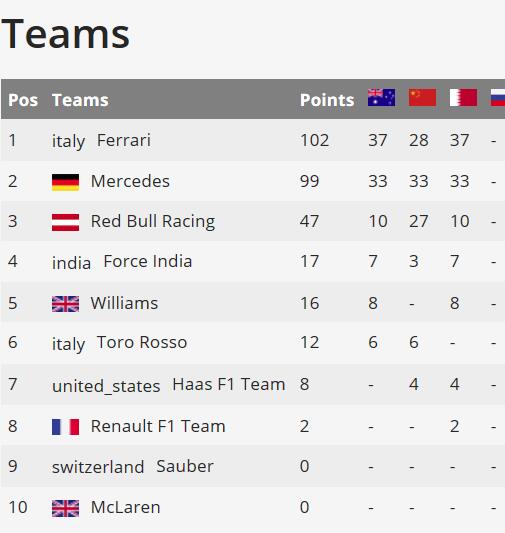Sort by the Points column header

click(x=327, y=100)
